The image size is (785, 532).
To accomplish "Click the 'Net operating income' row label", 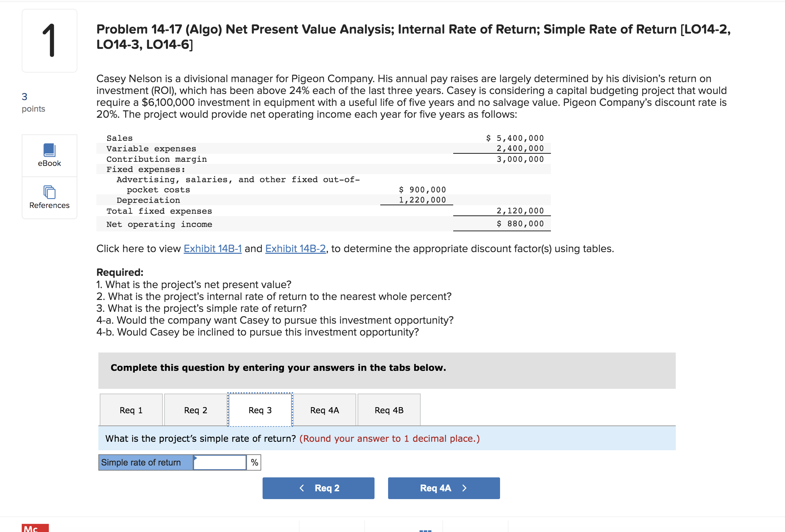I will (x=159, y=224).
